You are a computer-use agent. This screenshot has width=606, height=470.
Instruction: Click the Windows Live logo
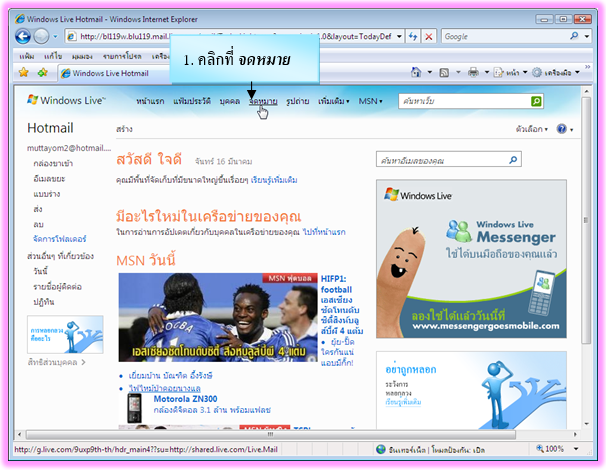[x=66, y=100]
